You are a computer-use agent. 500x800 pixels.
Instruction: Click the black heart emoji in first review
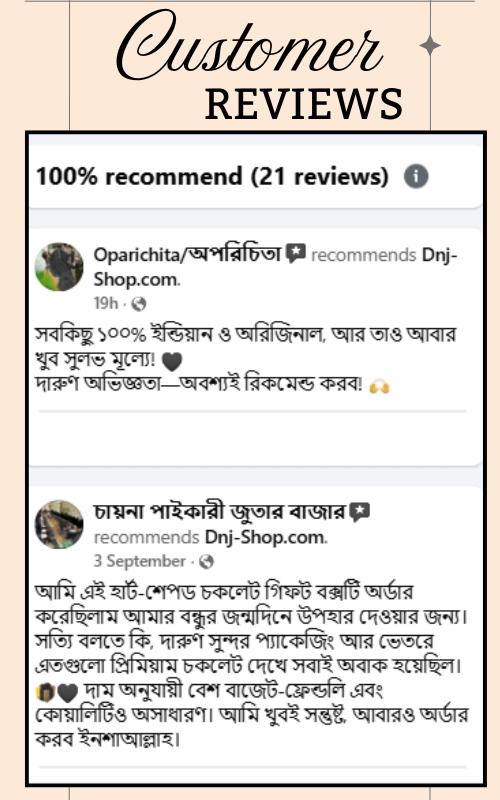tap(172, 362)
